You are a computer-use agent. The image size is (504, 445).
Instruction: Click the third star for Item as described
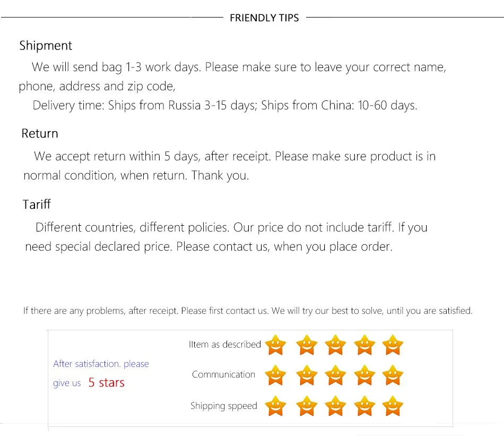tap(335, 345)
